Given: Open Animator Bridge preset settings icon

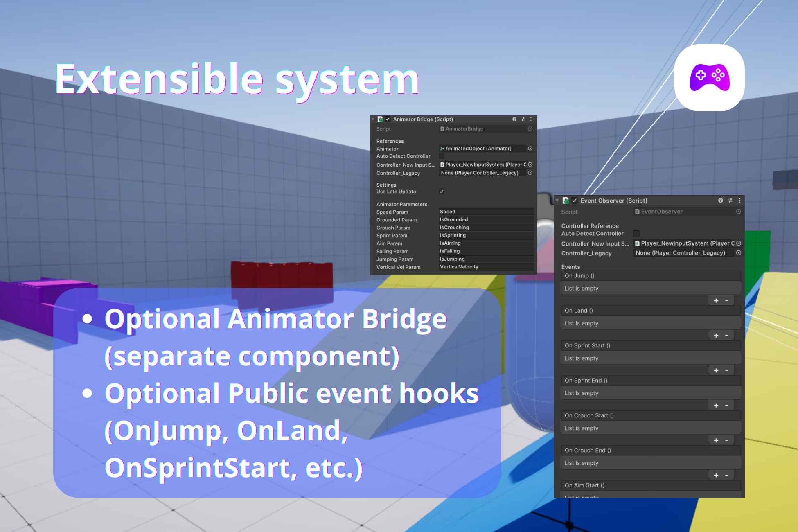Looking at the screenshot, I should tap(523, 119).
